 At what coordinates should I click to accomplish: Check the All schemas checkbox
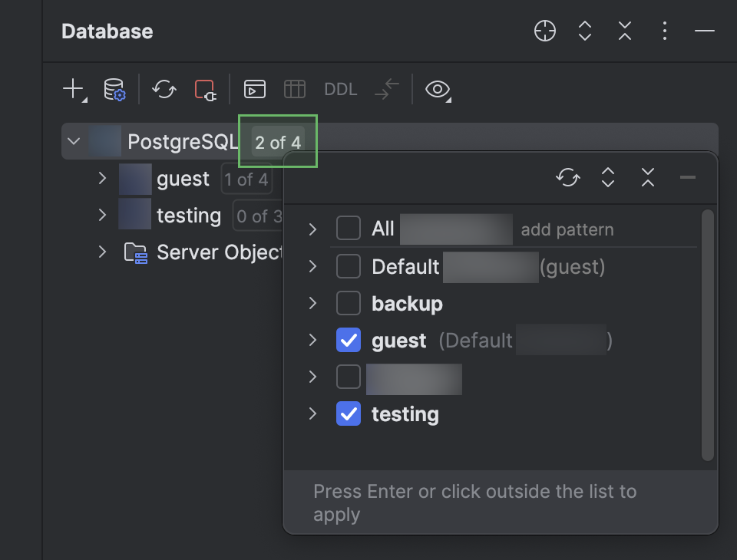pos(349,228)
